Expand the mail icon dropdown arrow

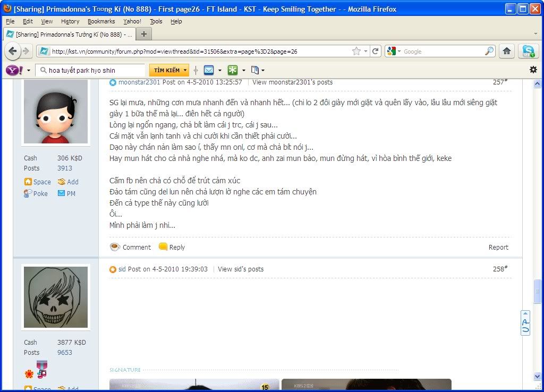220,71
